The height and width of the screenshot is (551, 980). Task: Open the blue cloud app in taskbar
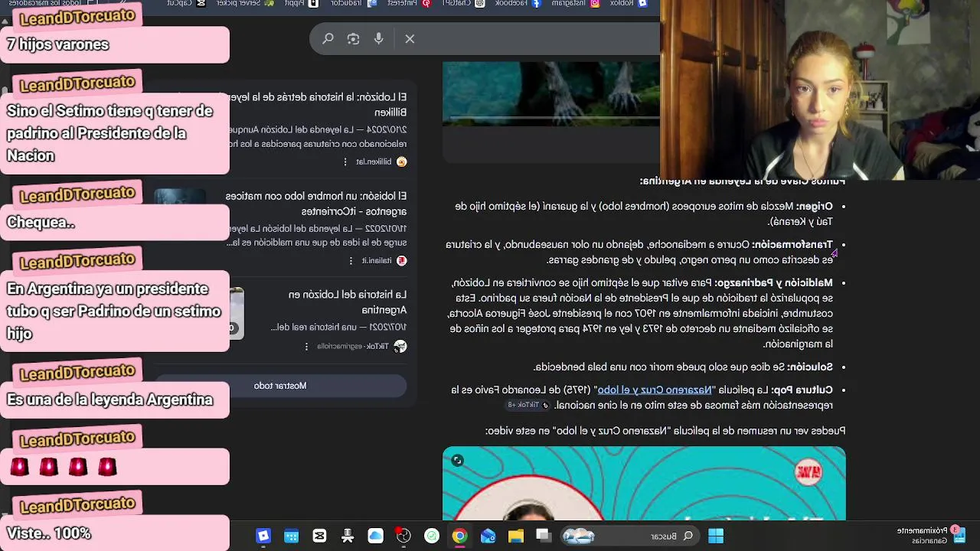pos(375,536)
